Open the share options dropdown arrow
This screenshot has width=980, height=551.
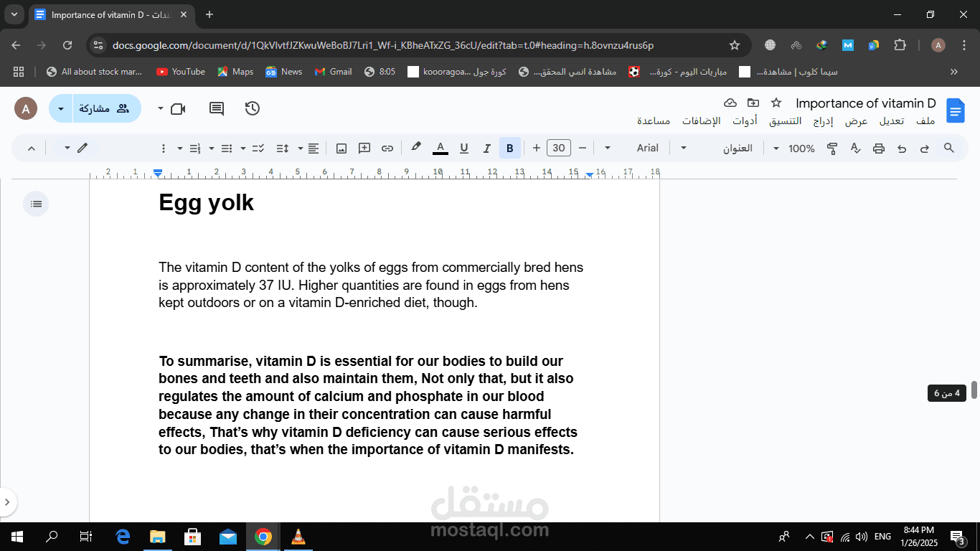coord(60,109)
